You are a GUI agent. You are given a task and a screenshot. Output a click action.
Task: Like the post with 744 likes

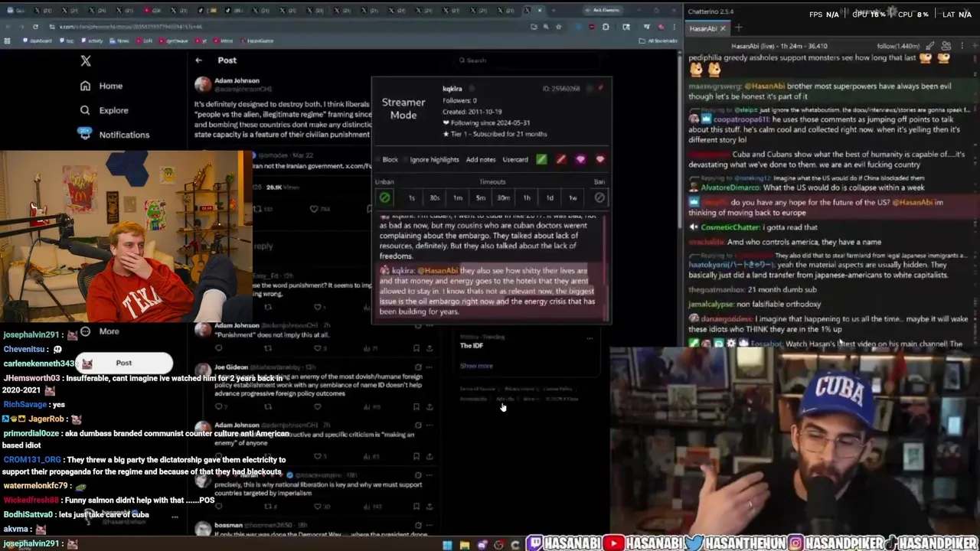pos(314,209)
